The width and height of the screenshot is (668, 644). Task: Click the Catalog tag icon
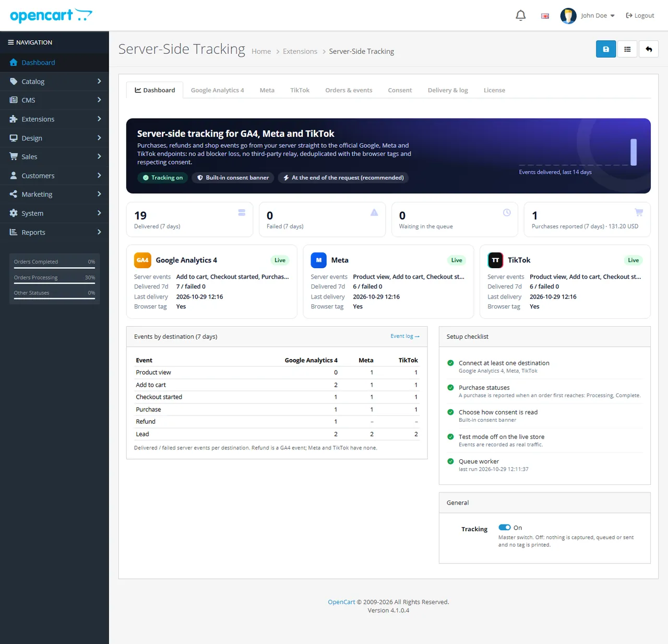(x=14, y=81)
